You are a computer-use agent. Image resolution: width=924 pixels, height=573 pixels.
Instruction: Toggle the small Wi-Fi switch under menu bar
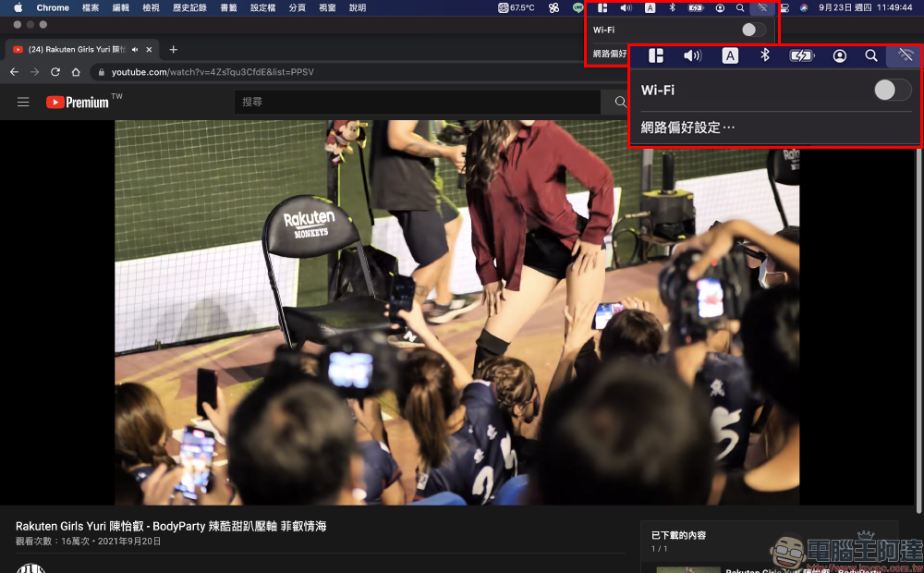coord(753,30)
